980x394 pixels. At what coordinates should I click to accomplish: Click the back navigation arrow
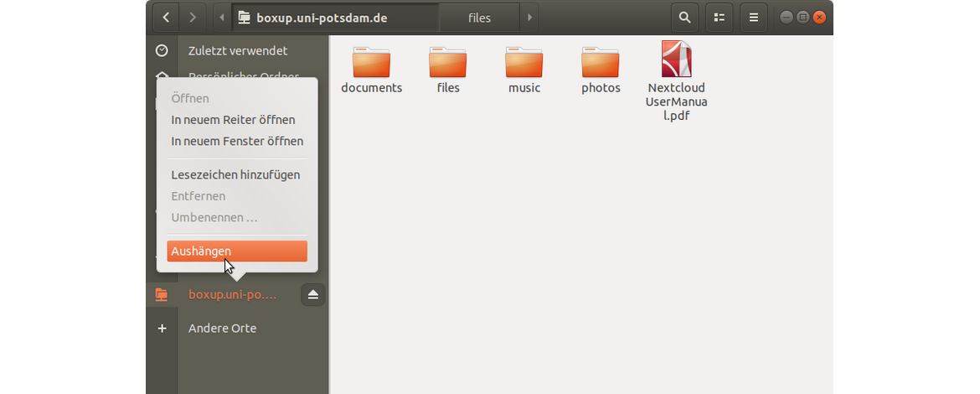167,17
